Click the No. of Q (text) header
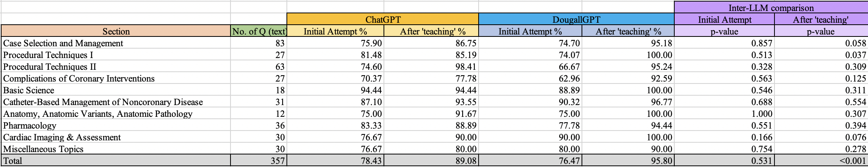This screenshot has height=167, width=868. coord(259,31)
